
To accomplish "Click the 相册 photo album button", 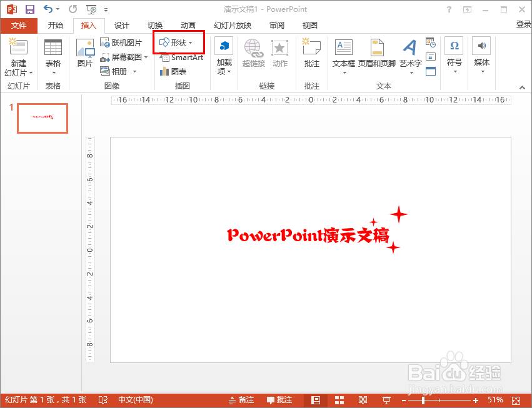I will point(114,72).
